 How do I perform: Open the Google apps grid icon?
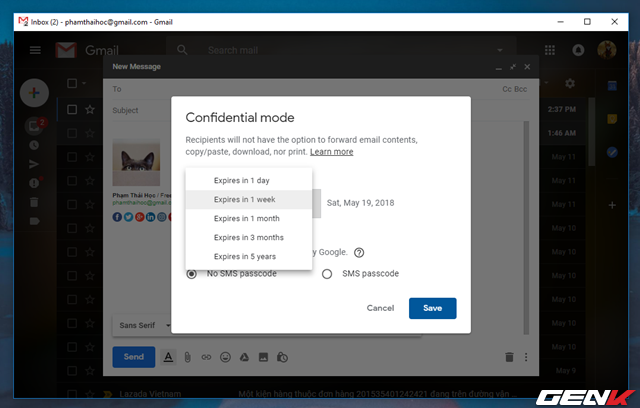pyautogui.click(x=550, y=50)
